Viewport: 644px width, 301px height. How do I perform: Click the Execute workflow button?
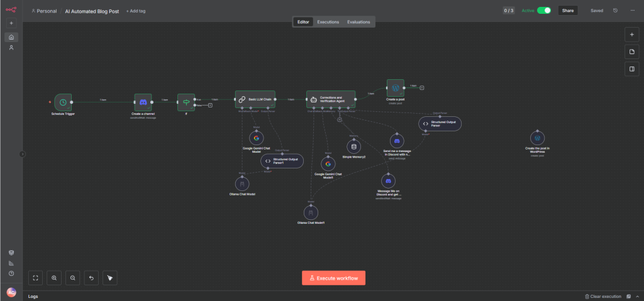(x=333, y=278)
